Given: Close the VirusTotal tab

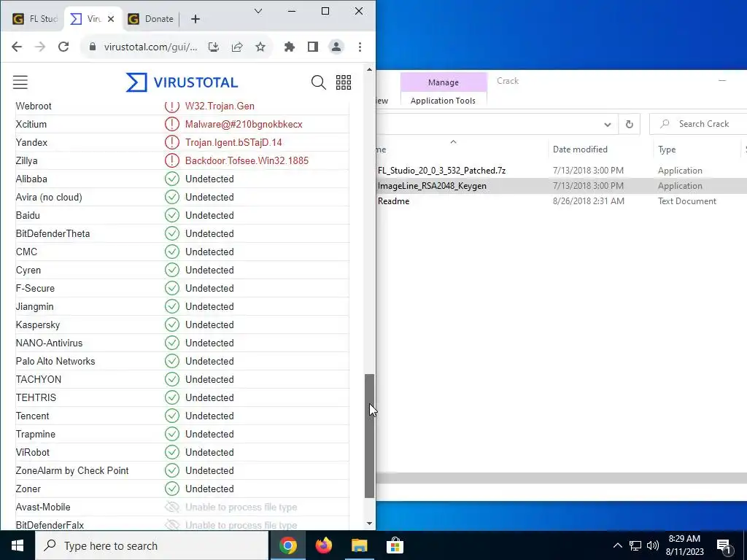Looking at the screenshot, I should point(111,19).
